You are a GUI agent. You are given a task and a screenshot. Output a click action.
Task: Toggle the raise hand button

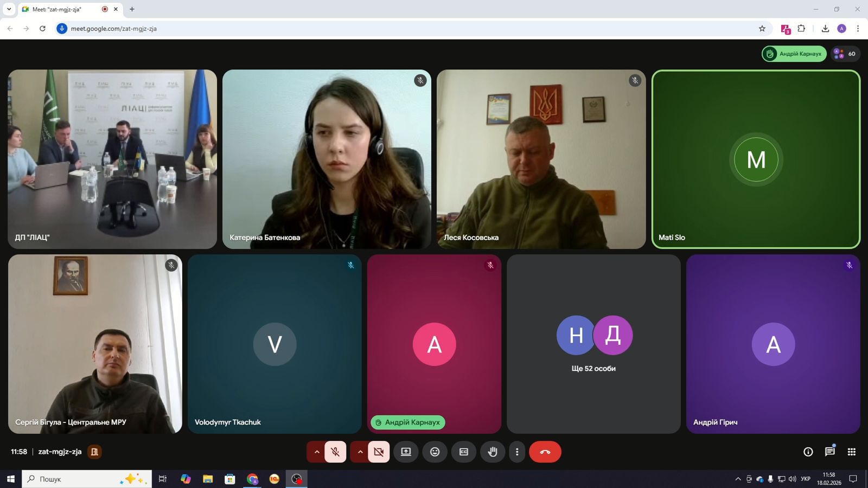pos(493,452)
